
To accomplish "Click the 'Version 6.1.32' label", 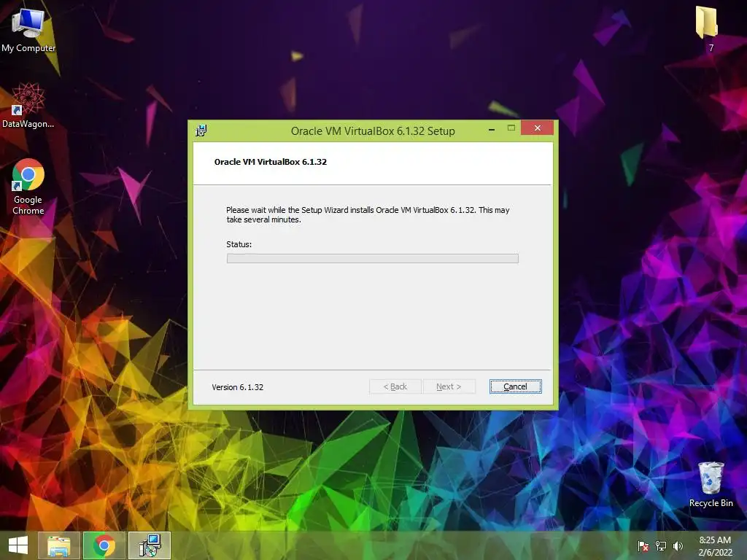I will coord(237,387).
